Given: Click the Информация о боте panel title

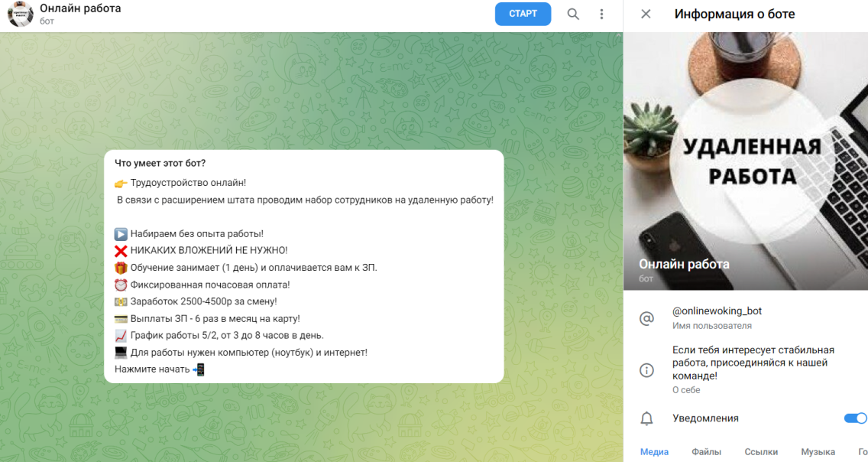Looking at the screenshot, I should pos(734,15).
